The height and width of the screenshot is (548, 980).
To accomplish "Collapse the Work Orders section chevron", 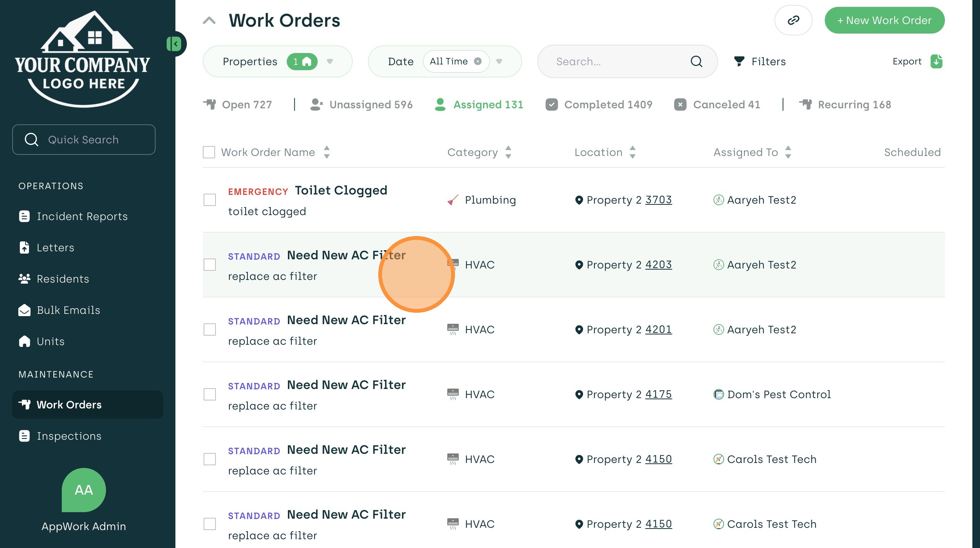I will (x=209, y=20).
